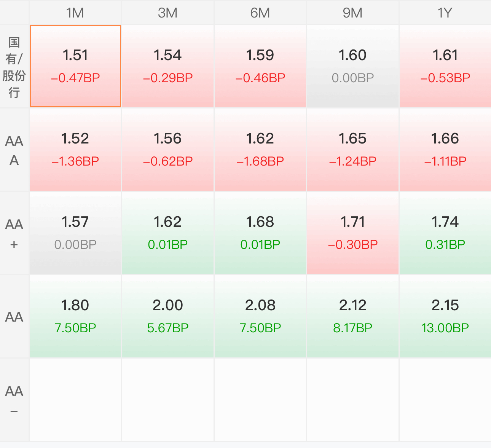Select the 6M column header

pos(260,13)
